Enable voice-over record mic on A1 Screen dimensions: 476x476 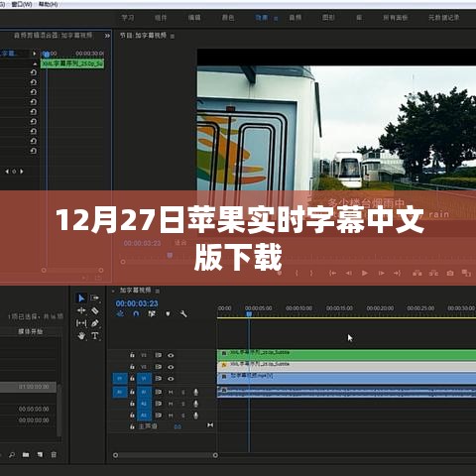coord(195,392)
